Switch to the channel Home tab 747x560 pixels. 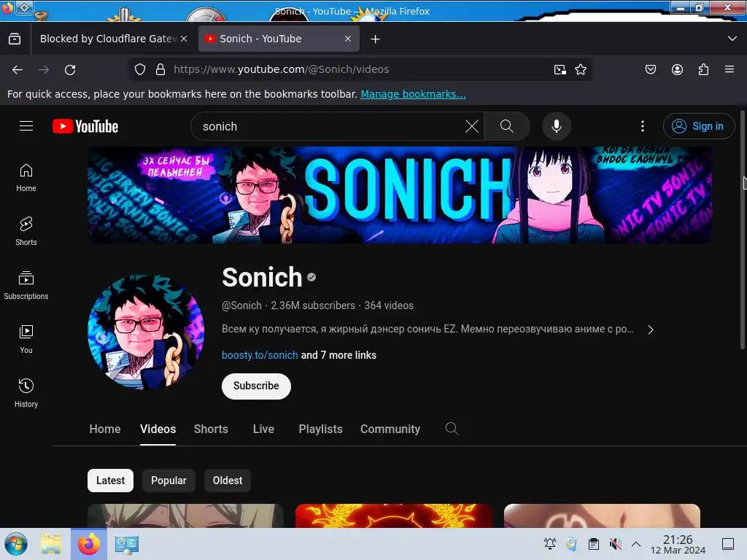[x=105, y=429]
